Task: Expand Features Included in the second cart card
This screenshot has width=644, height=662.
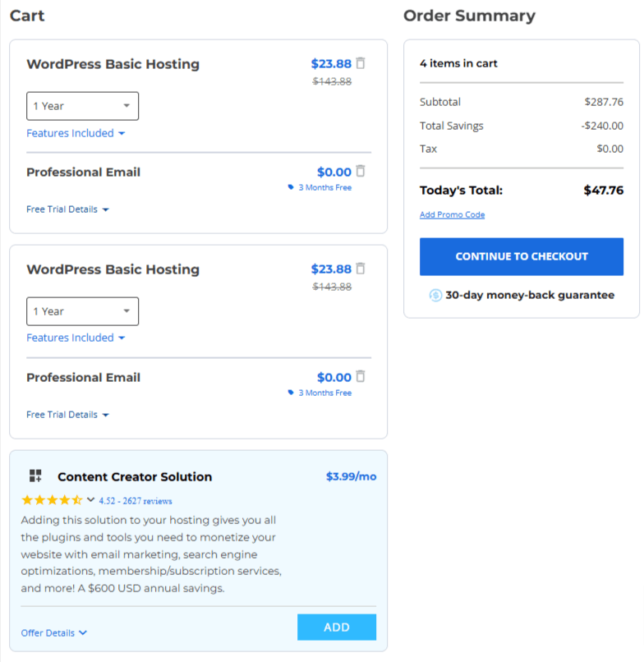Action: (76, 338)
